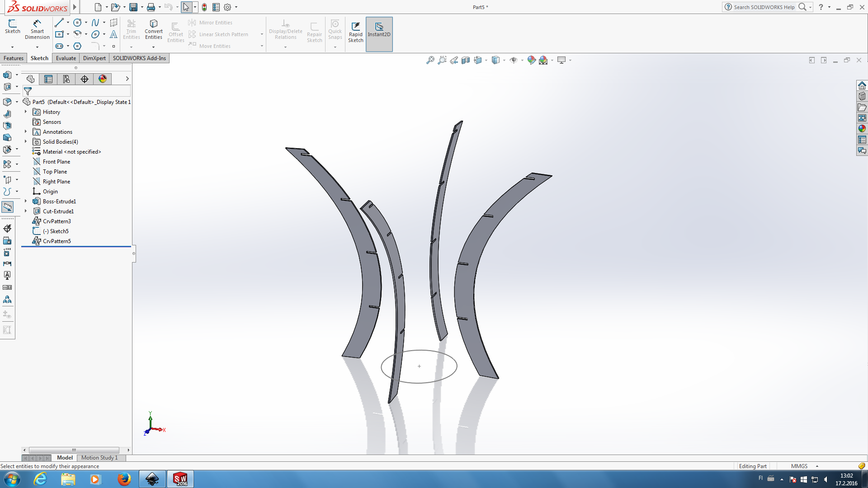
Task: Click the Rebuild traffic light icon
Action: (x=204, y=7)
